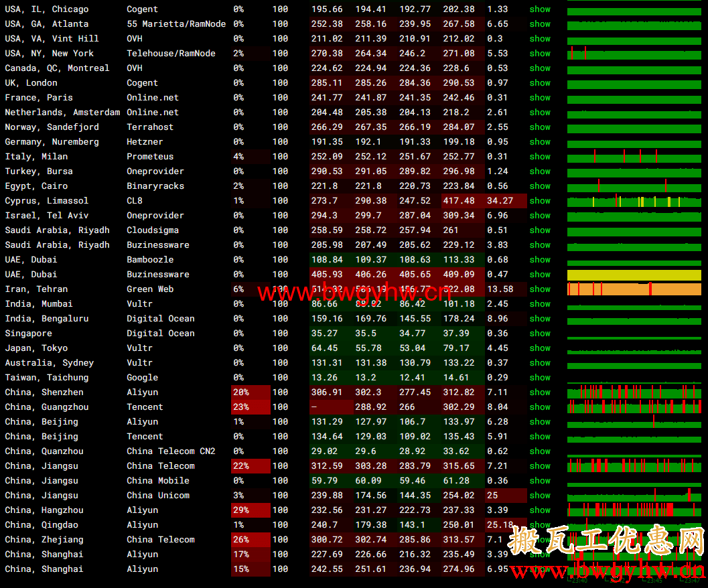The image size is (708, 588).
Task: Click the show link for Chicago Cogent
Action: 540,9
